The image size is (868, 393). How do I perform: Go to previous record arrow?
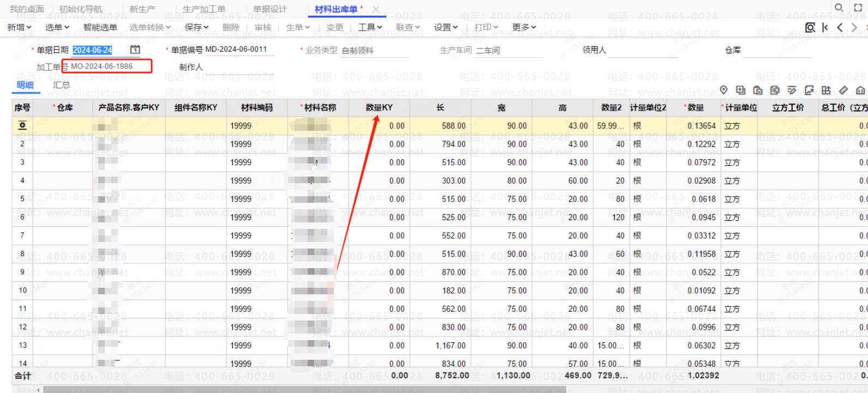pyautogui.click(x=840, y=27)
